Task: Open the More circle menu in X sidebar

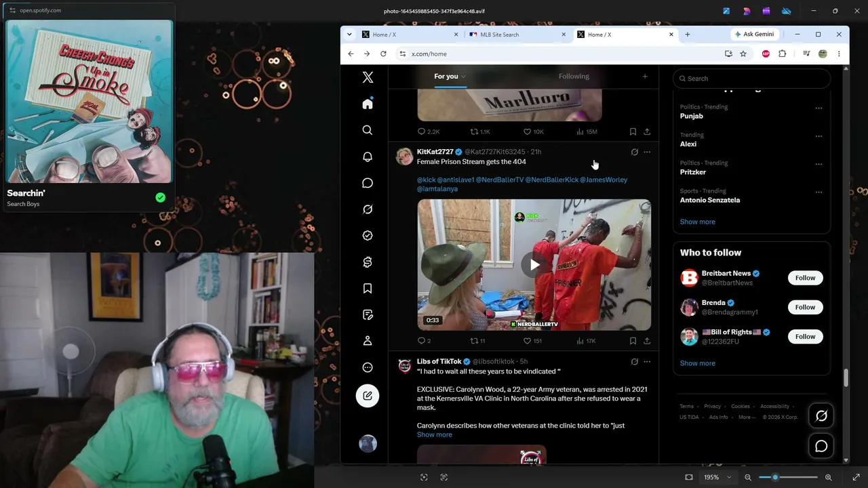Action: pyautogui.click(x=368, y=367)
